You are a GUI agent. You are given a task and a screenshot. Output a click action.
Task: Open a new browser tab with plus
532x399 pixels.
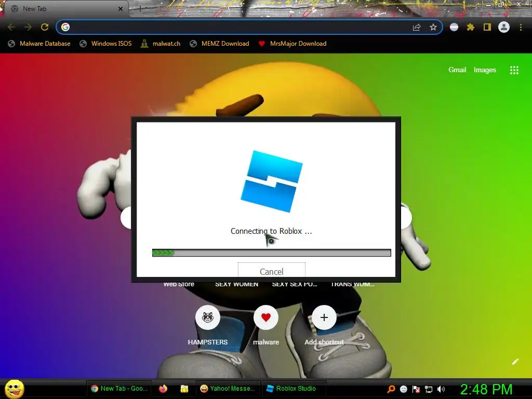[140, 9]
